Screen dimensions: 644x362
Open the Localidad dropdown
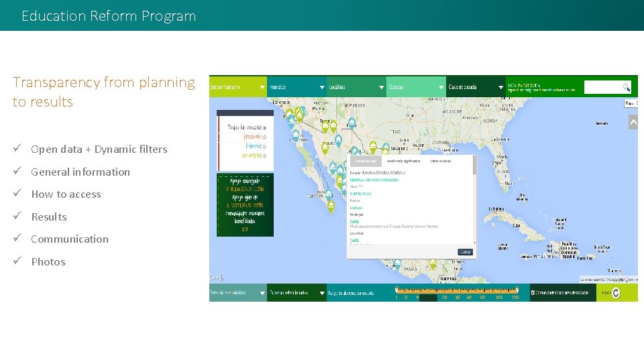pos(356,87)
